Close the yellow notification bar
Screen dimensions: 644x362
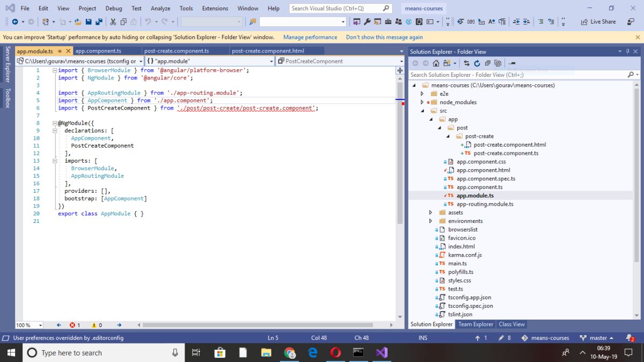click(638, 37)
